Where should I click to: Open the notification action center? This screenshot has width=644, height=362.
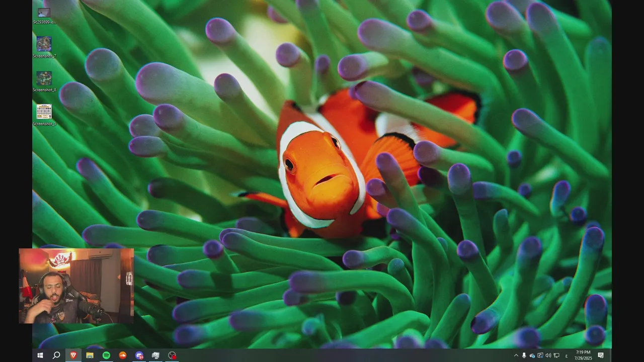(601, 355)
